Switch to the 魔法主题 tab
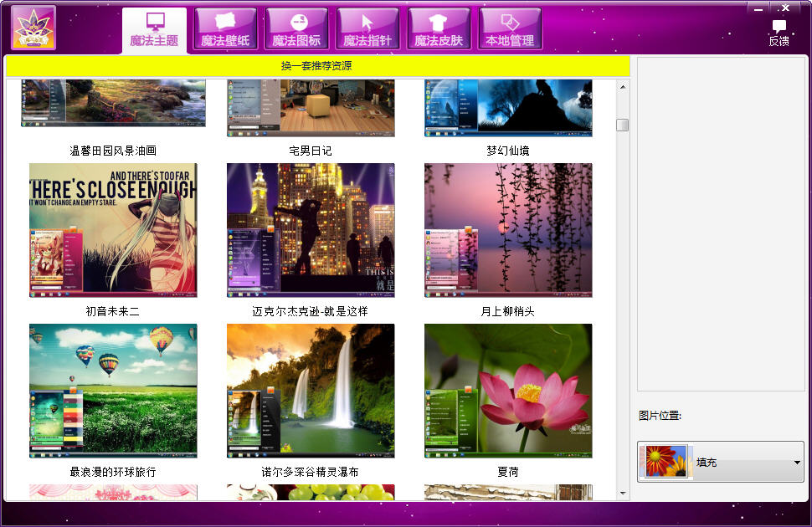 [x=154, y=30]
